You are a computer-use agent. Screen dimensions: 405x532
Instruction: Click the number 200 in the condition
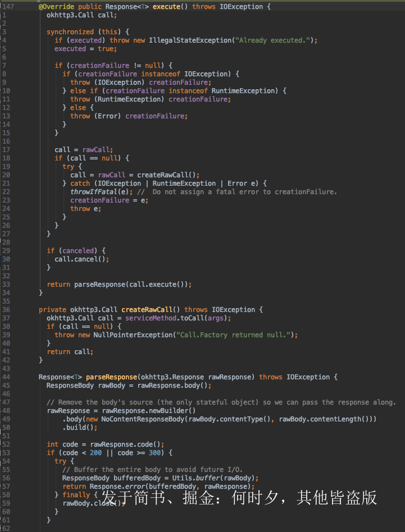[x=95, y=452]
